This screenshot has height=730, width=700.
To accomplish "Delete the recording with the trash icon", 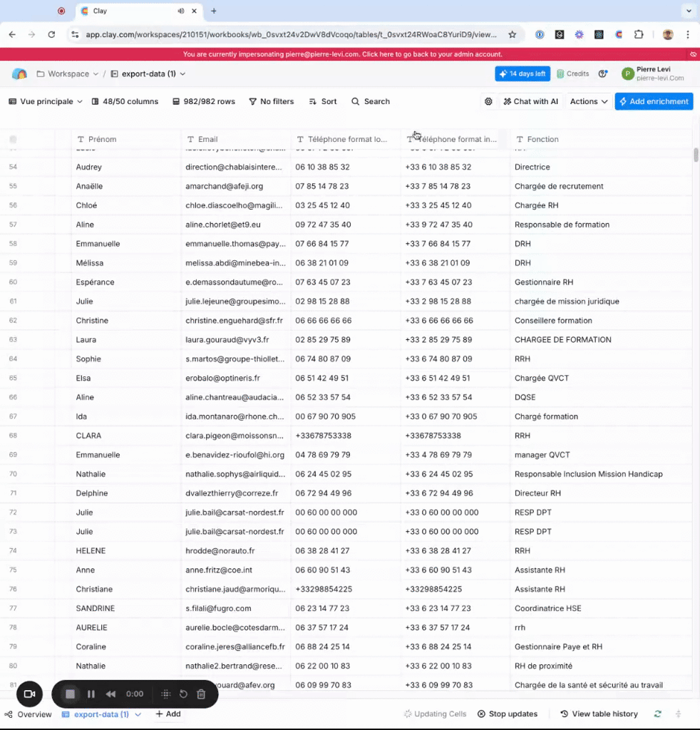I will click(201, 694).
